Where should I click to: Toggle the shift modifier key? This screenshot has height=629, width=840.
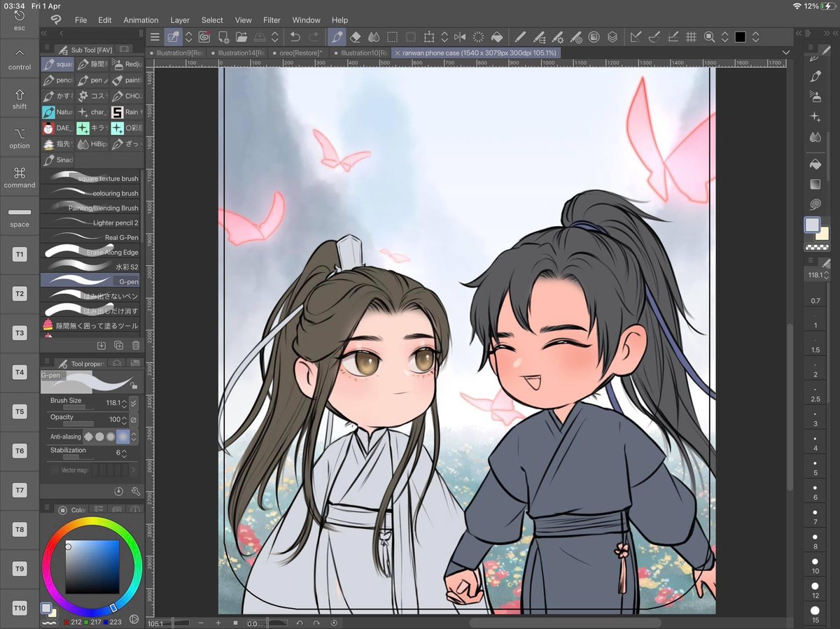click(x=20, y=98)
